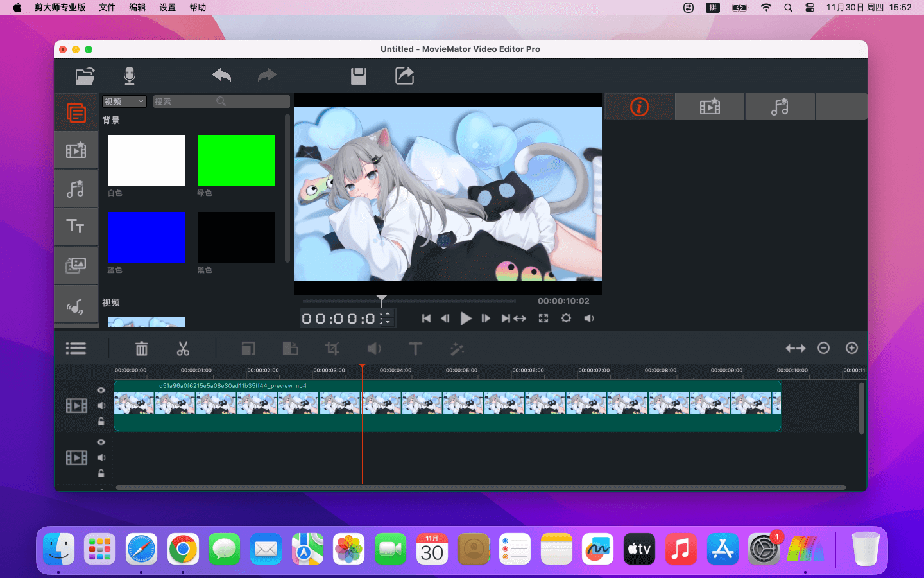Skip to start of preview
Screen dimensions: 924x578
pos(426,319)
